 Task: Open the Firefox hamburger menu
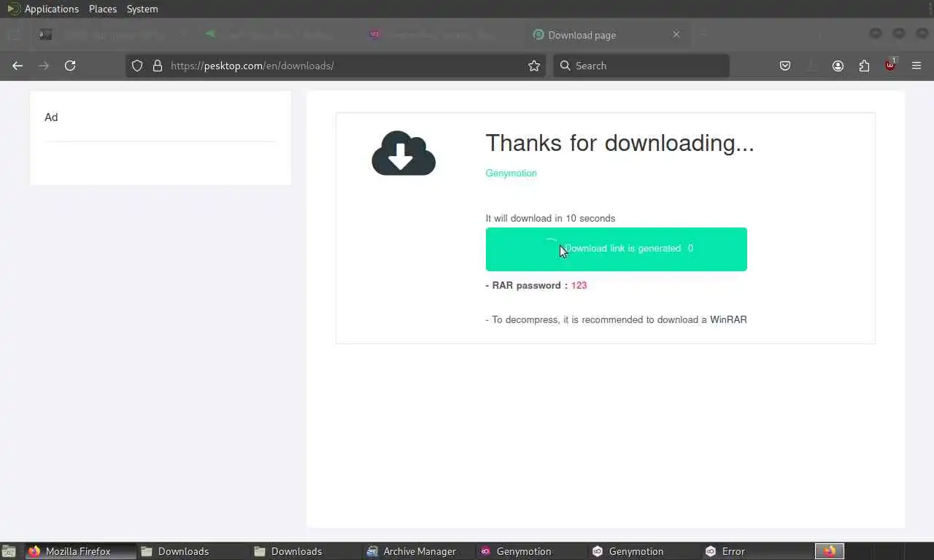click(916, 66)
